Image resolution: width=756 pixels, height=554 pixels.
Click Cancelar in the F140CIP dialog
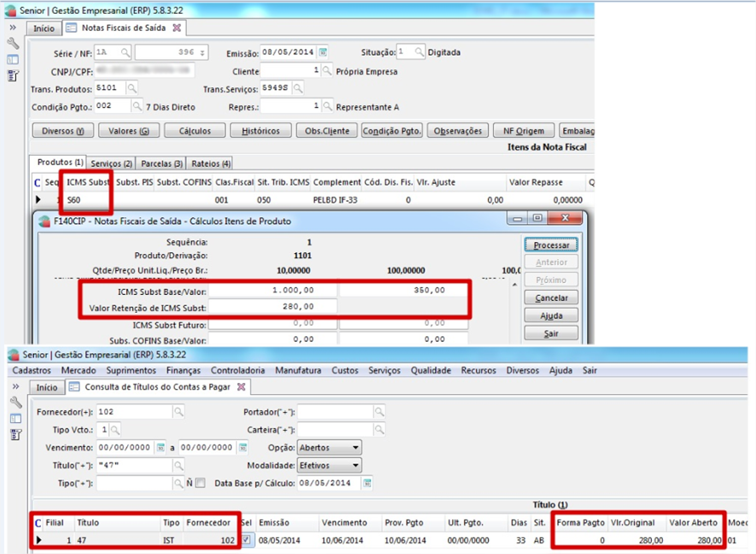click(x=551, y=298)
